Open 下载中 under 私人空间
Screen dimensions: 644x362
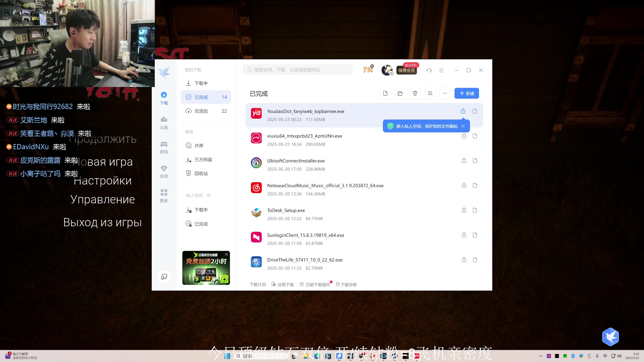pos(206,210)
